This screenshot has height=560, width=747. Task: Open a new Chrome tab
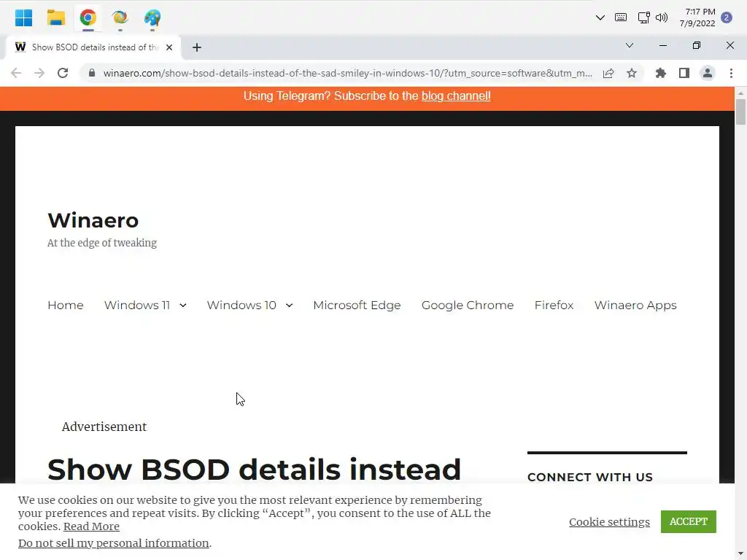[197, 47]
